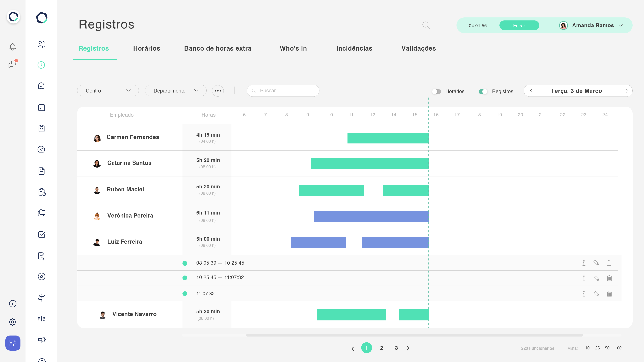Image resolution: width=644 pixels, height=362 pixels.
Task: Expand the Centro dropdown
Action: (108, 91)
